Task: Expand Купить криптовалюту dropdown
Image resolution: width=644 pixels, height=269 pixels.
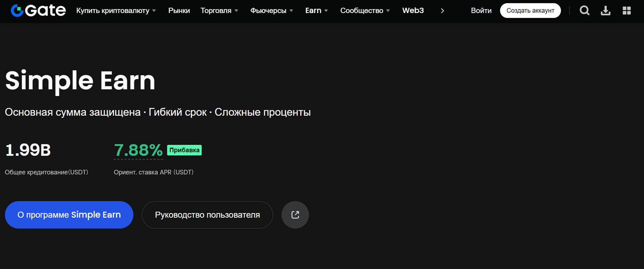Action: pos(116,11)
